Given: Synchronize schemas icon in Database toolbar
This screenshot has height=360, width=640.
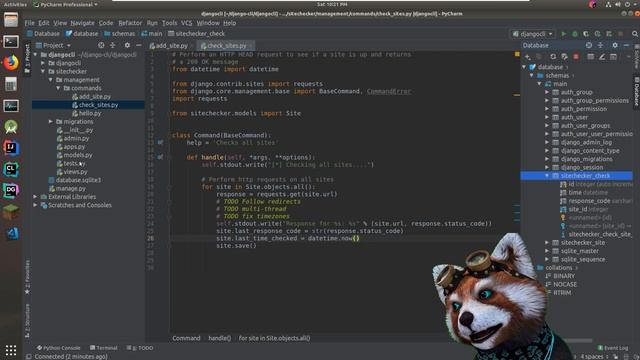Looking at the screenshot, I should 564,57.
